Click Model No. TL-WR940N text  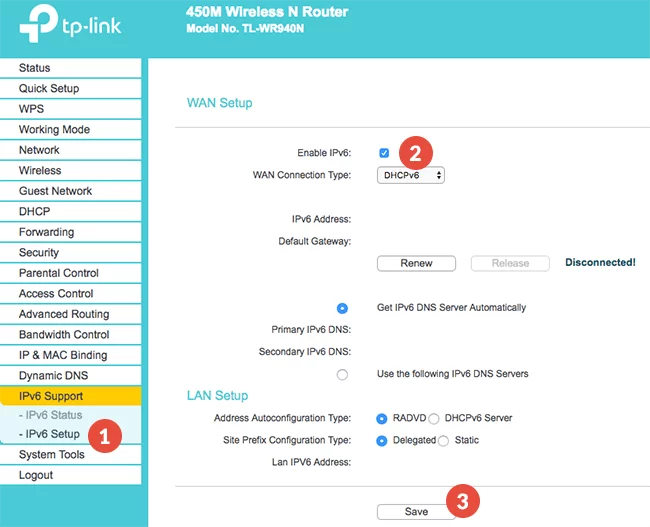tap(245, 29)
